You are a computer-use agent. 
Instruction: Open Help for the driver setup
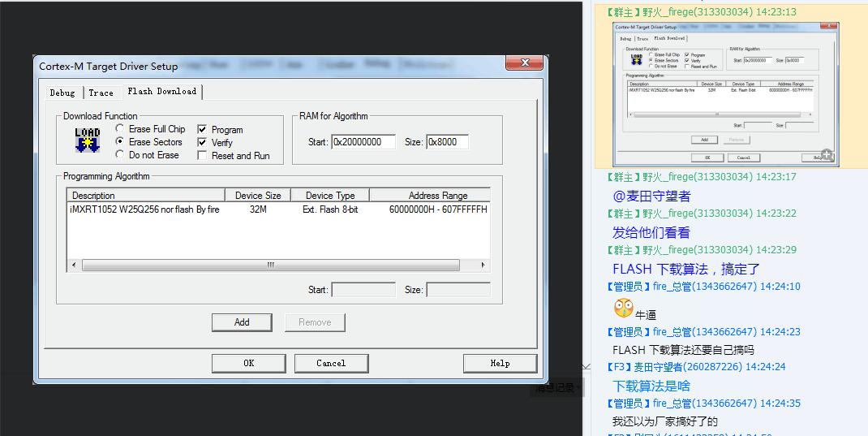tap(500, 363)
